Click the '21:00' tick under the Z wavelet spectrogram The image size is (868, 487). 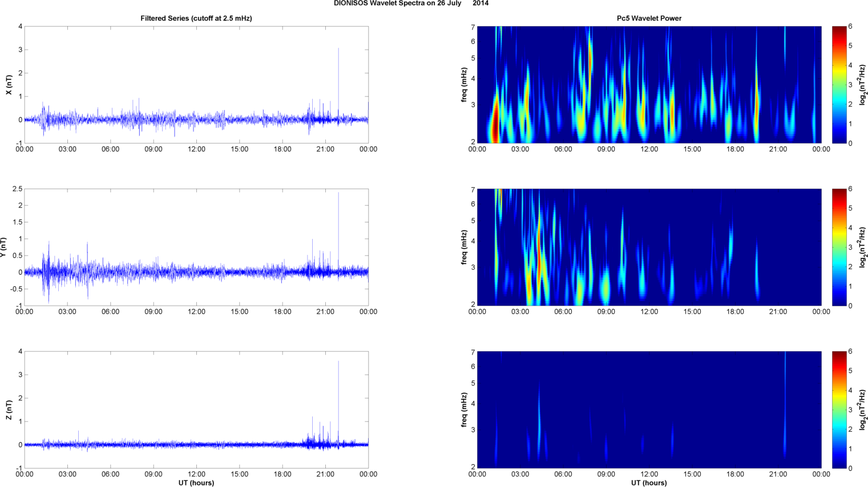pos(778,474)
